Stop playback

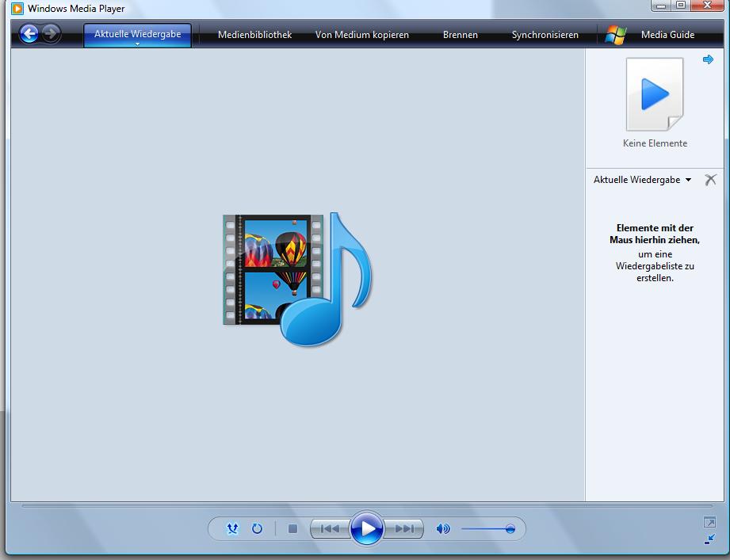[292, 528]
